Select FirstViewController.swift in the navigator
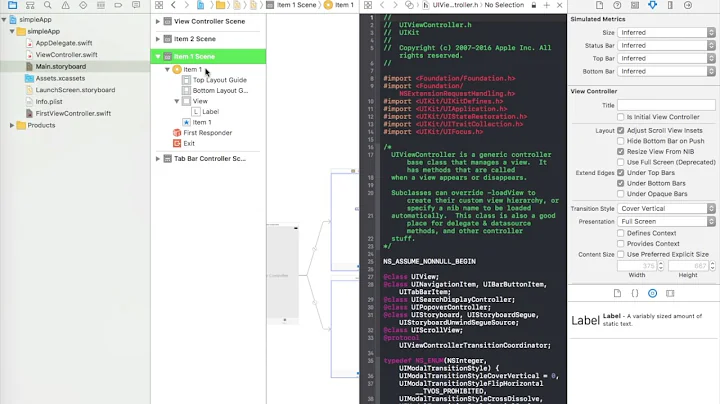The height and width of the screenshot is (404, 720). [73, 113]
